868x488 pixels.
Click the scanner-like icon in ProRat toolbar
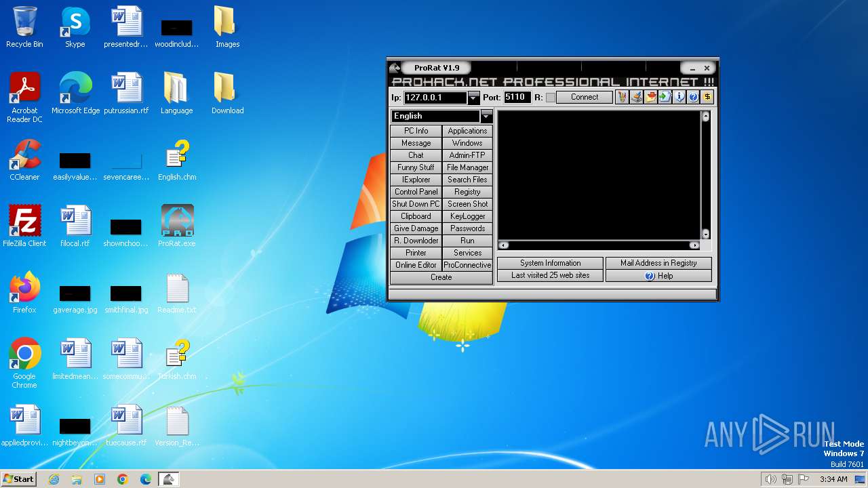tap(636, 97)
